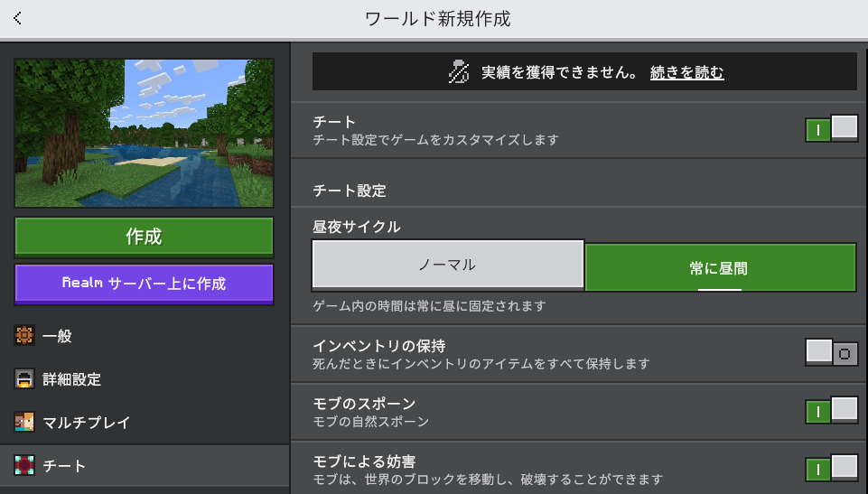Screen dimensions: 868x494
Task: Disable モブのスポーン toggle
Action: (x=832, y=411)
